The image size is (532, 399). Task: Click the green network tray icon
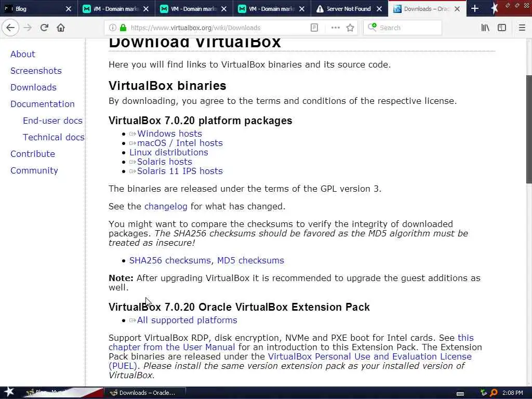pos(484,393)
